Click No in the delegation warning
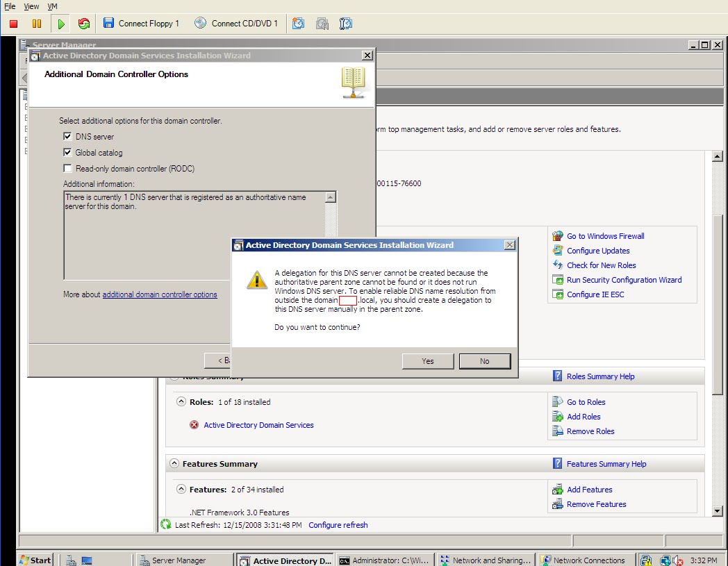Image resolution: width=728 pixels, height=566 pixels. (x=485, y=361)
